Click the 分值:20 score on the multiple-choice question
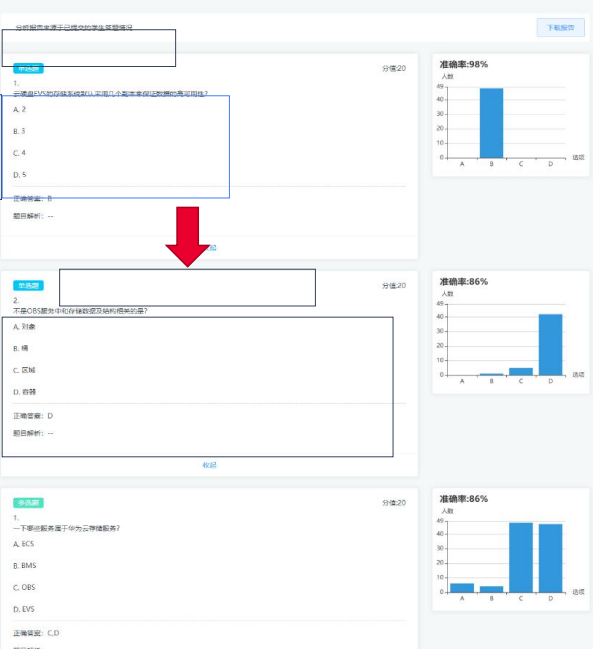 (x=394, y=503)
